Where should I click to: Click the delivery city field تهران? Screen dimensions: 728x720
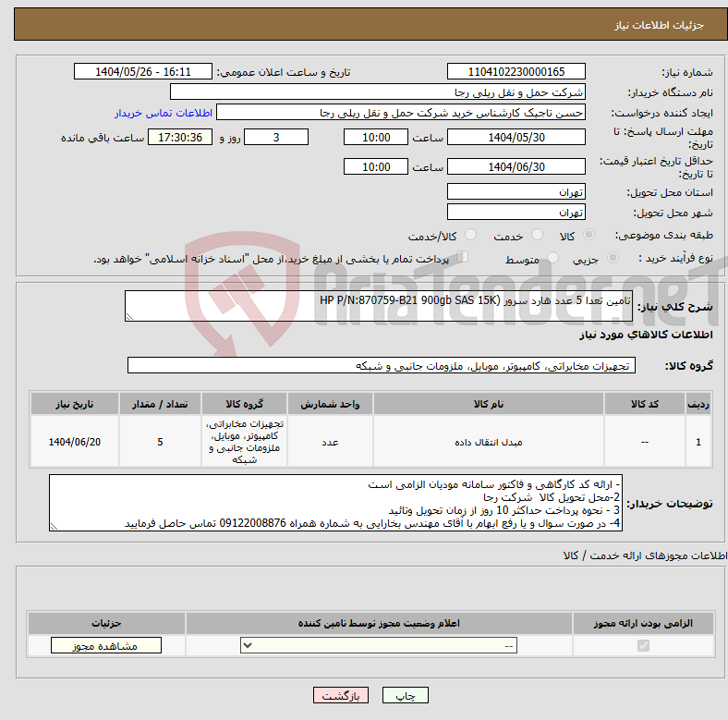tap(516, 212)
